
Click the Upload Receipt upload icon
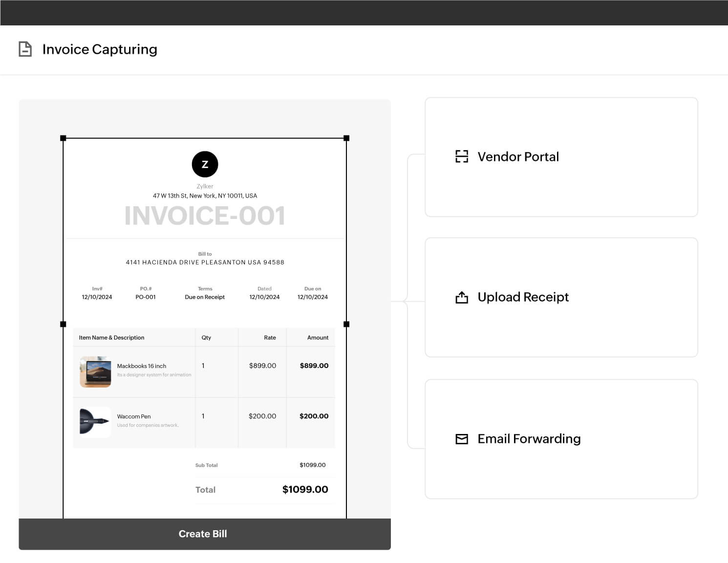(461, 297)
